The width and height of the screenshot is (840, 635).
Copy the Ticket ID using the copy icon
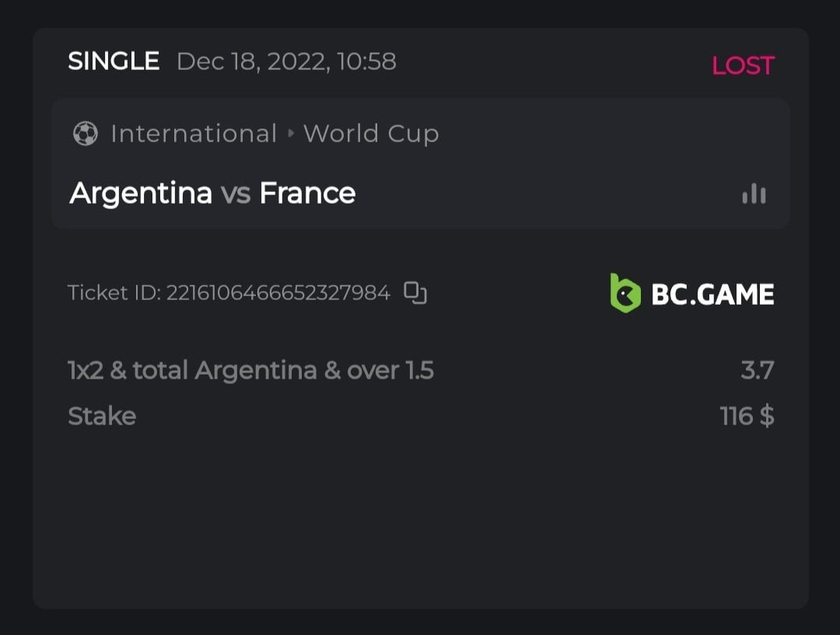(415, 293)
